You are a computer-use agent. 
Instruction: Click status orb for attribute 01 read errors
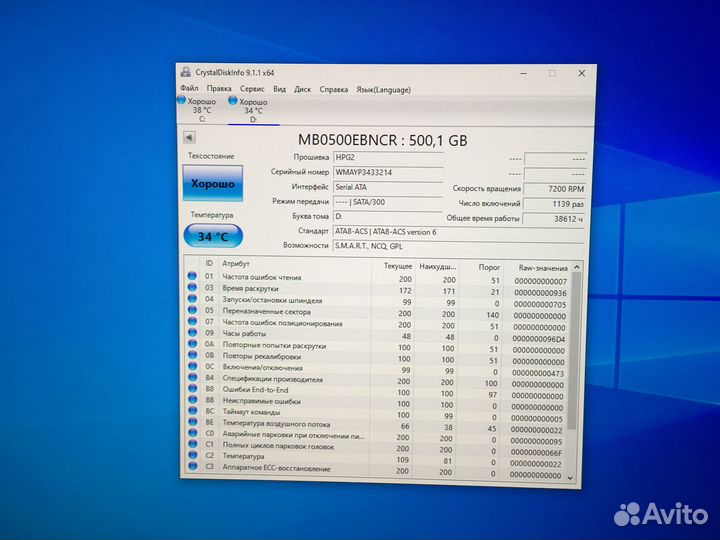pos(192,276)
